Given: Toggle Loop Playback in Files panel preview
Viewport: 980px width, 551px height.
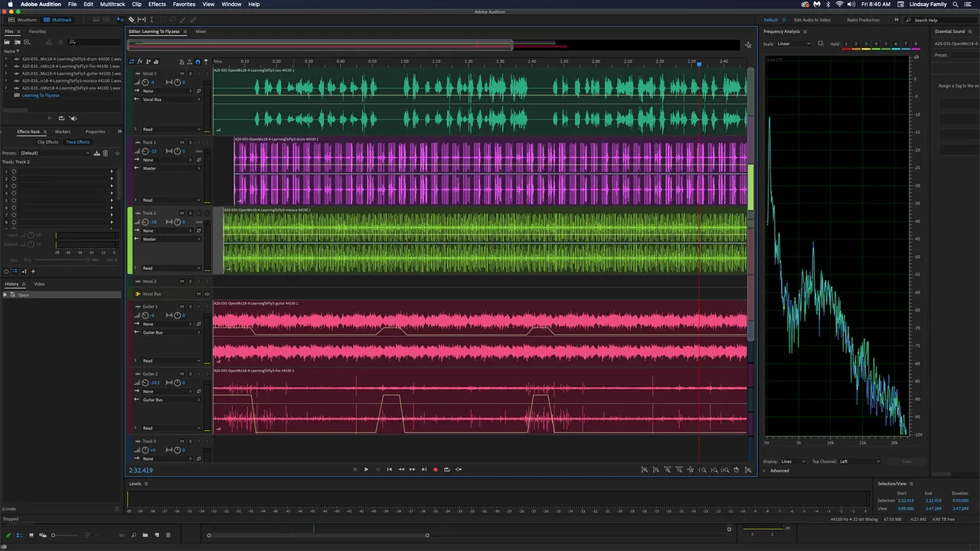Looking at the screenshot, I should pos(61,118).
